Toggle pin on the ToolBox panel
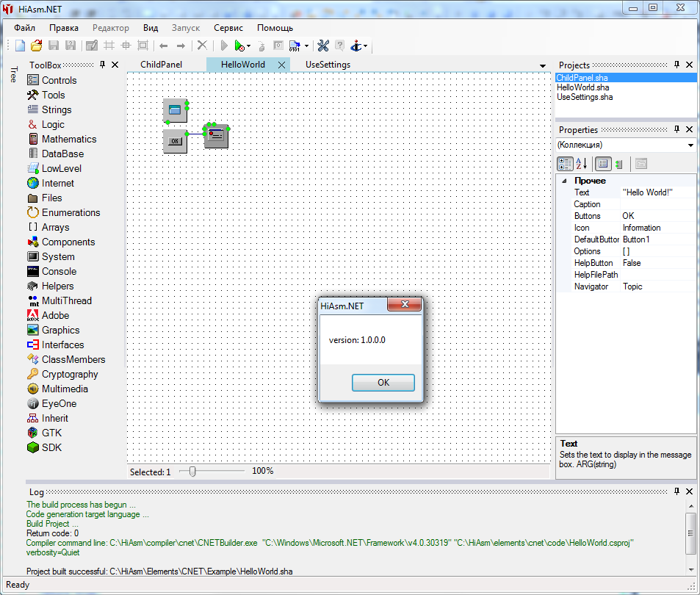700x595 pixels. (103, 65)
